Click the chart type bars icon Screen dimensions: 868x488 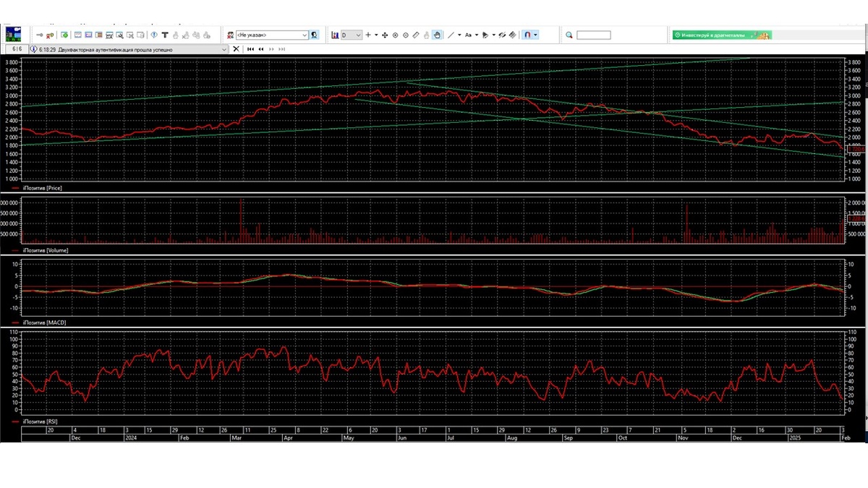click(x=335, y=35)
